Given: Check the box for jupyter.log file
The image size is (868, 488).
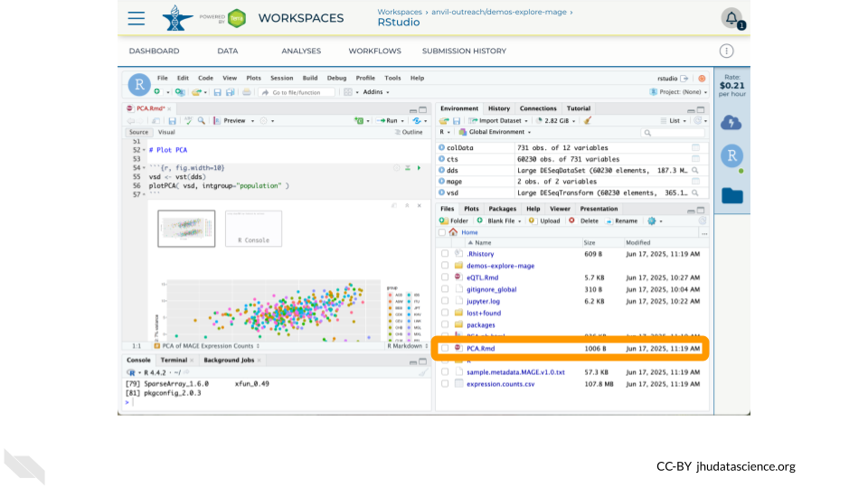Looking at the screenshot, I should [445, 301].
